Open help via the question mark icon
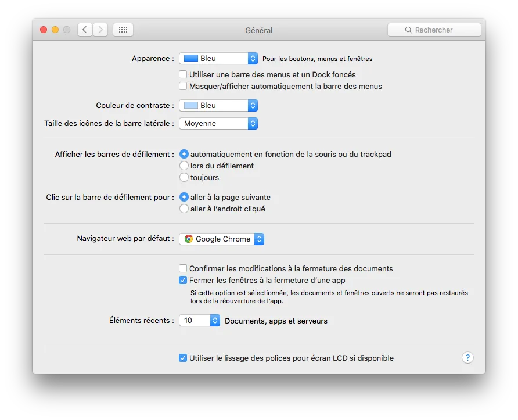This screenshot has height=420, width=518. tap(467, 357)
